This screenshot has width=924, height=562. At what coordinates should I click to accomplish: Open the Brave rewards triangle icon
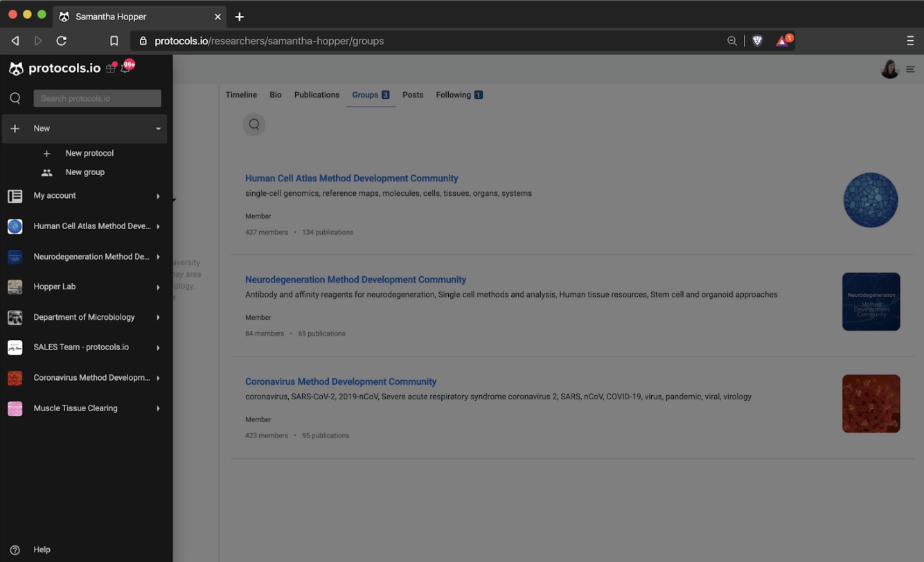[781, 40]
